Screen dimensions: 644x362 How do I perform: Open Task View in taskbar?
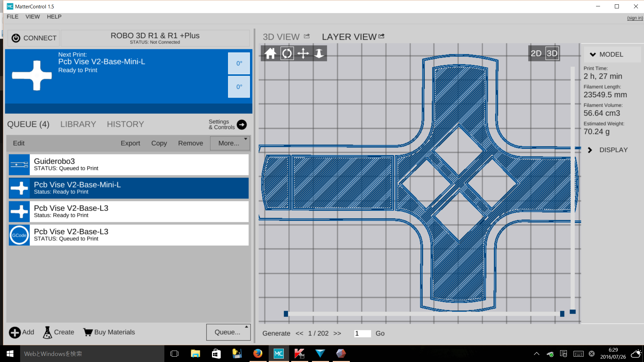point(174,354)
